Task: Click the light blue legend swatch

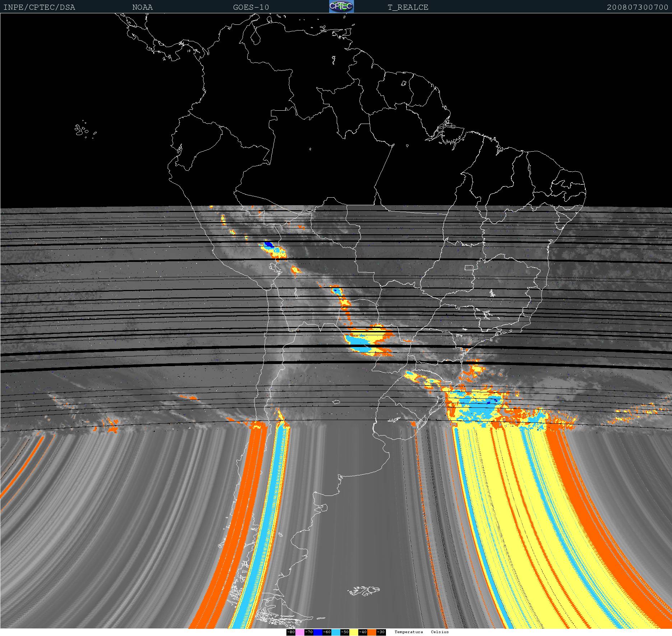Action: click(336, 632)
